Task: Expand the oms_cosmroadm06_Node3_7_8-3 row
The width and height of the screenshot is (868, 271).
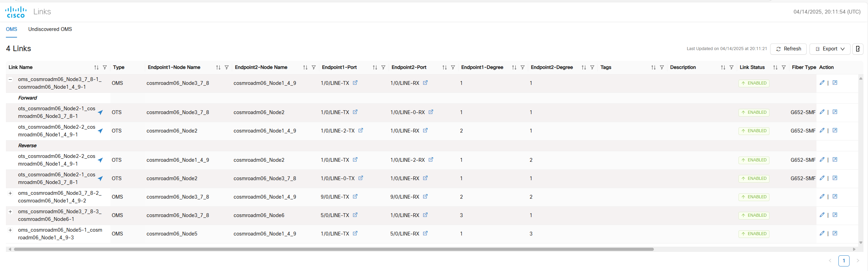Action: point(10,212)
